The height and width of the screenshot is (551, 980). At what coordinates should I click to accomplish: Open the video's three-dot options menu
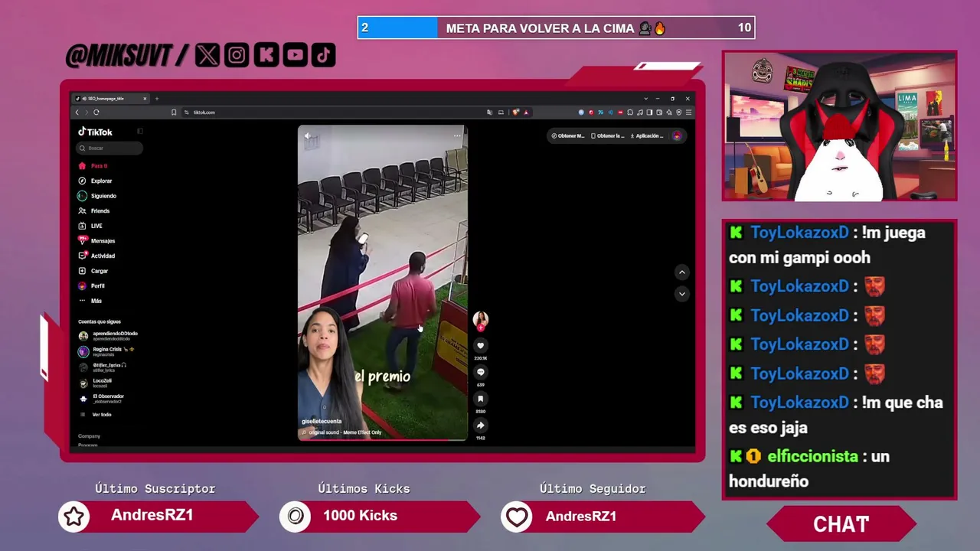[457, 136]
